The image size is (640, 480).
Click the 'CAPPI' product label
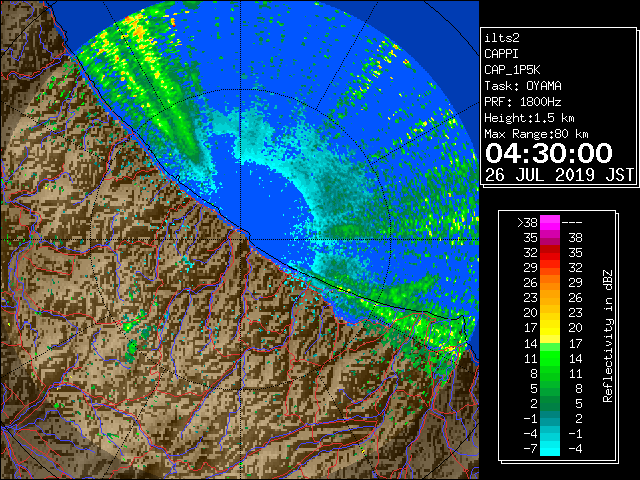point(501,54)
